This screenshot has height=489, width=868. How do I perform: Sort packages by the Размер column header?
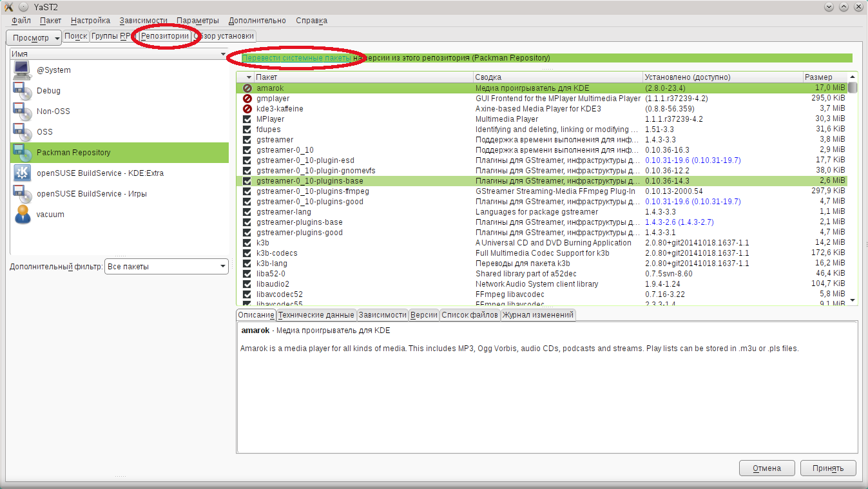tap(825, 77)
